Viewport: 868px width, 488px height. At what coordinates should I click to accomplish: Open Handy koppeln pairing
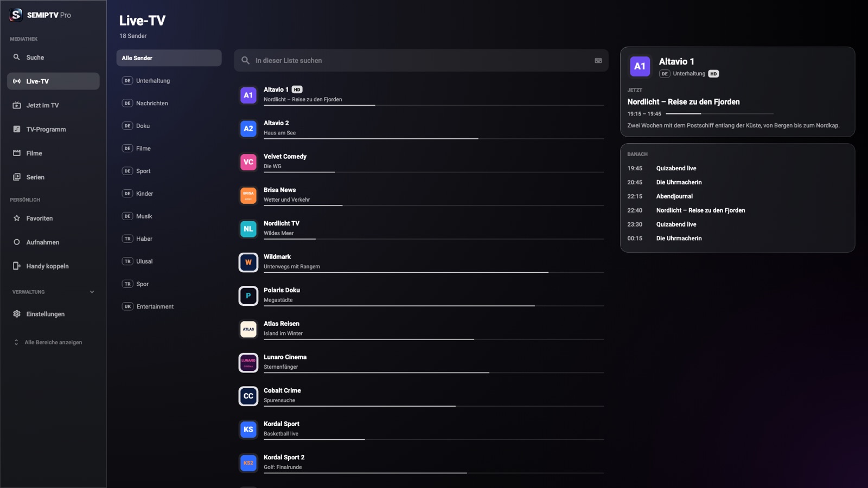pyautogui.click(x=53, y=266)
